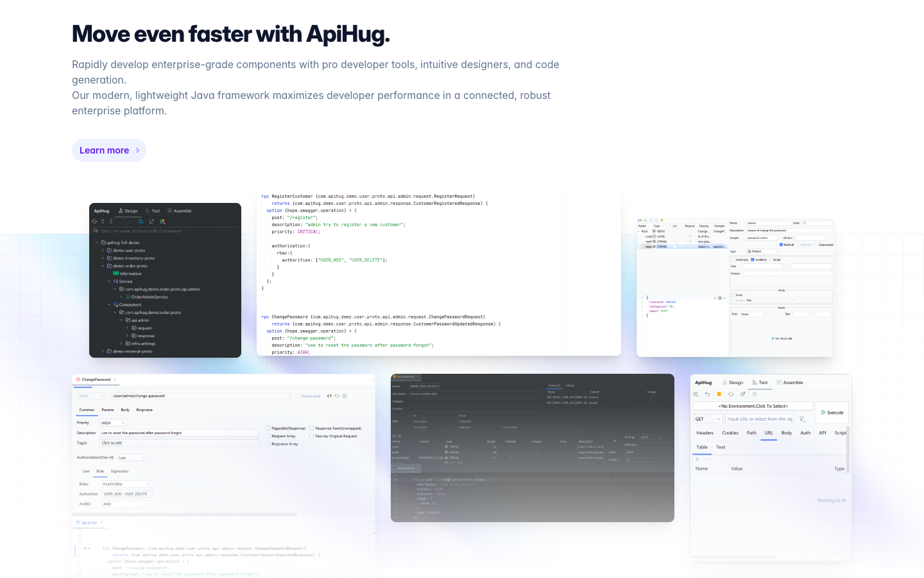Click the export icon in dark Design panel
Viewport: 924px width, 578px height.
pos(151,222)
